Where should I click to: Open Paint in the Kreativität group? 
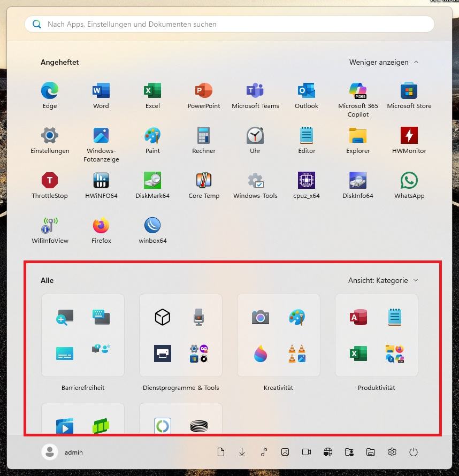point(297,318)
